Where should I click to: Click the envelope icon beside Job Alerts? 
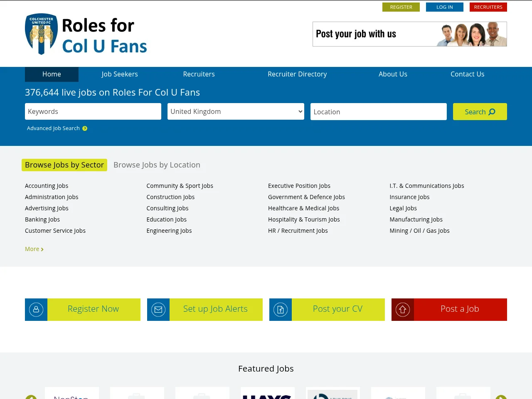[x=158, y=310]
